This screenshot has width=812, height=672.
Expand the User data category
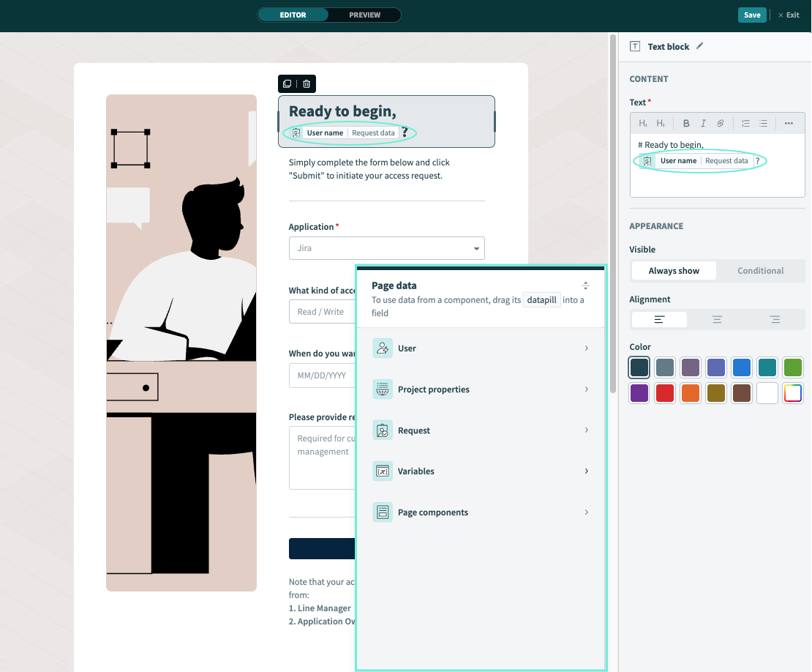pos(481,348)
